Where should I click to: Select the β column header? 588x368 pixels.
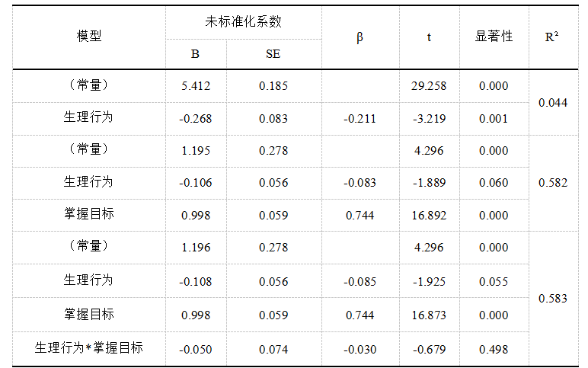click(x=360, y=37)
